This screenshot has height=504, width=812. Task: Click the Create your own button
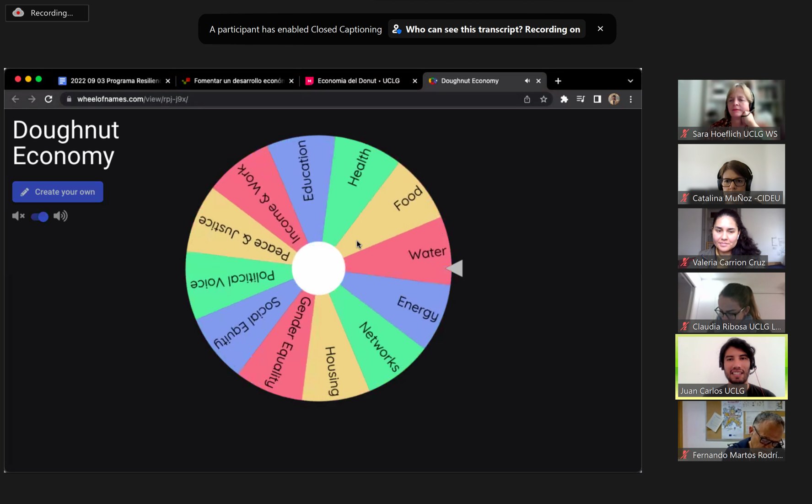(58, 192)
